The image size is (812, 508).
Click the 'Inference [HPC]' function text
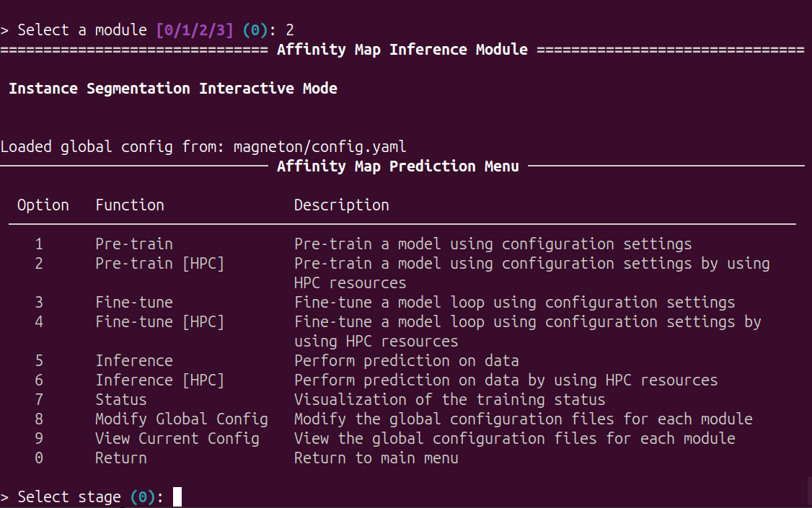click(x=160, y=380)
